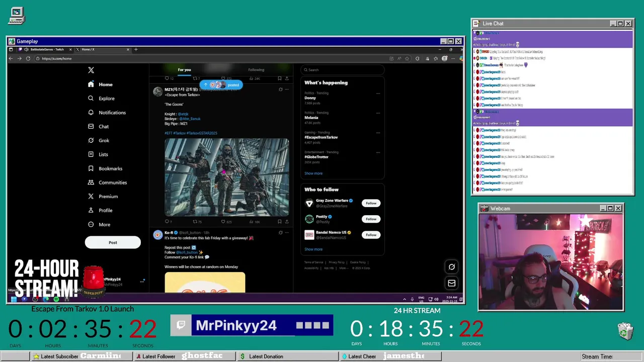Open the floating Grok button
The height and width of the screenshot is (362, 644).
452,267
